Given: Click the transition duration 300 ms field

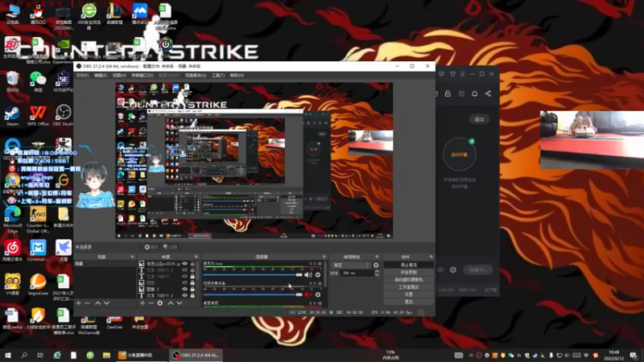Looking at the screenshot, I should click(357, 273).
